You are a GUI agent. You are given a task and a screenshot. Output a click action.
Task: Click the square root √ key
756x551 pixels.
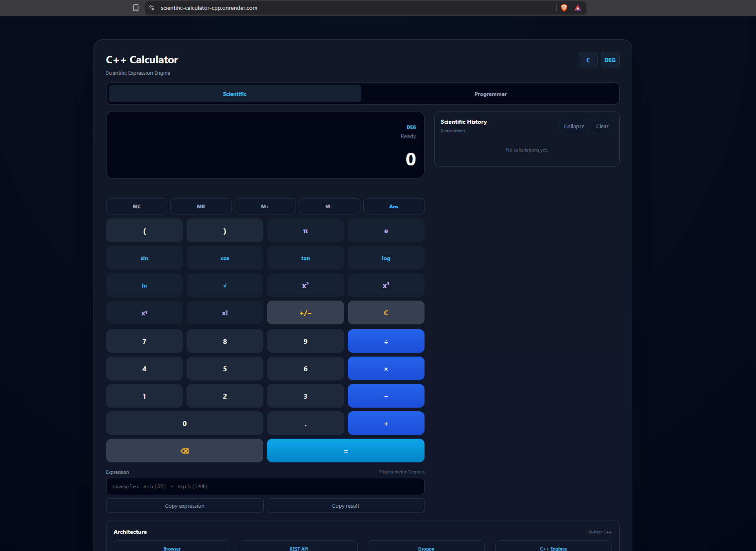coord(225,286)
